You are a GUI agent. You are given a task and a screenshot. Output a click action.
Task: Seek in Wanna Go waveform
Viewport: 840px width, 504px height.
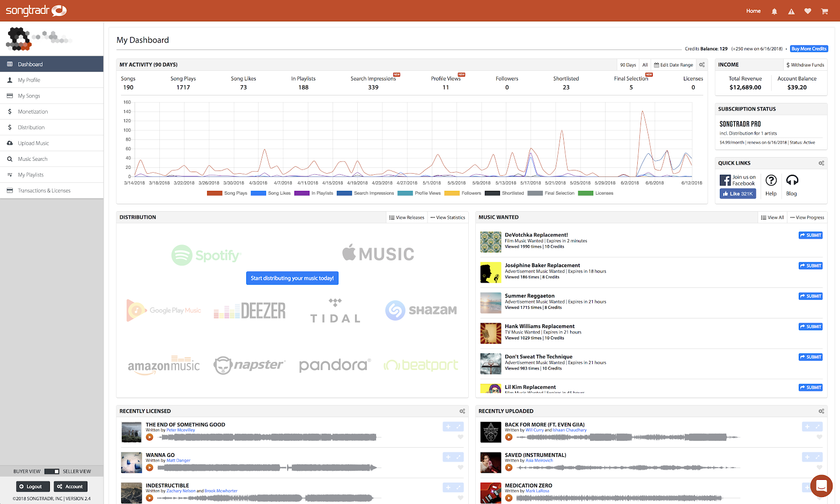269,468
